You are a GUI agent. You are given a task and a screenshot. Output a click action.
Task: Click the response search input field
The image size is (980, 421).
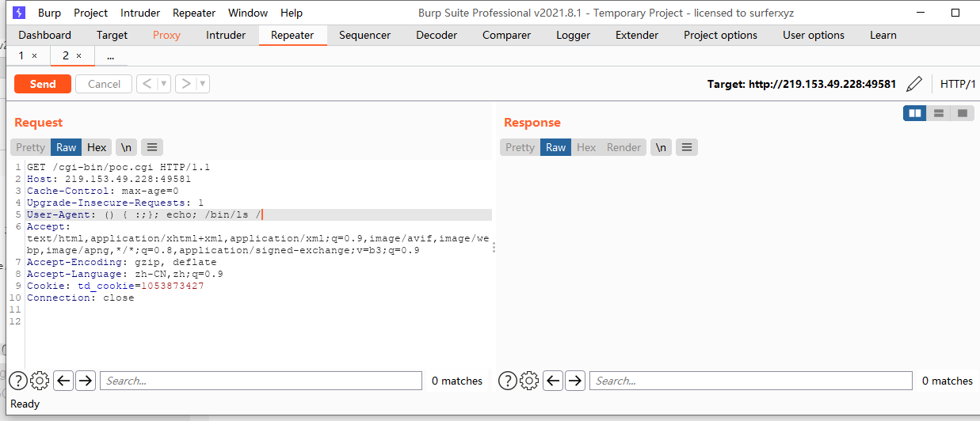[750, 381]
